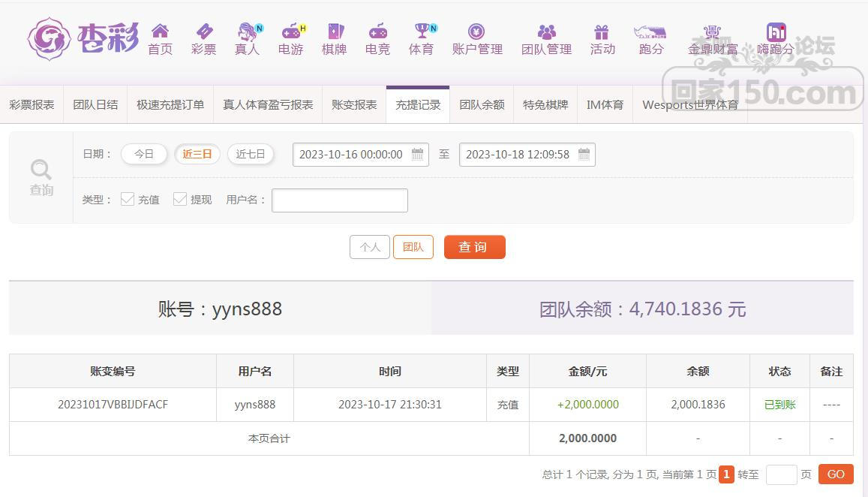868x497 pixels.
Task: Open the 电游 gamepad icon
Action: pyautogui.click(x=291, y=32)
